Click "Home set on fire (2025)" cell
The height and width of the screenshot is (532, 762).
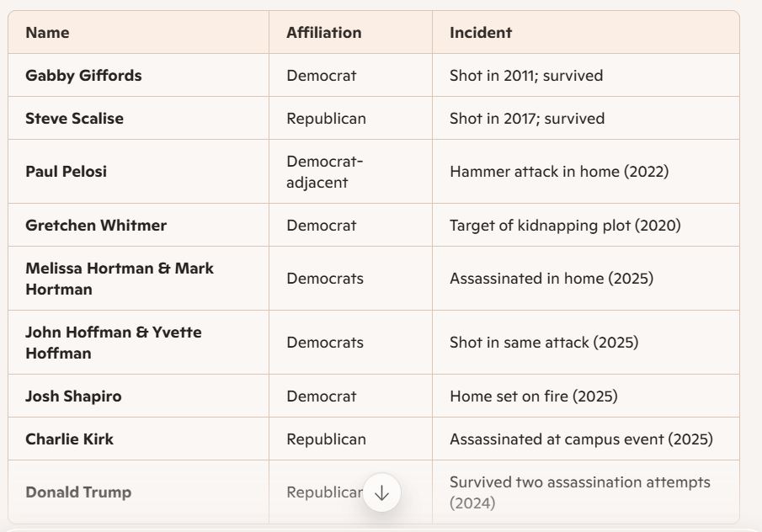click(533, 396)
